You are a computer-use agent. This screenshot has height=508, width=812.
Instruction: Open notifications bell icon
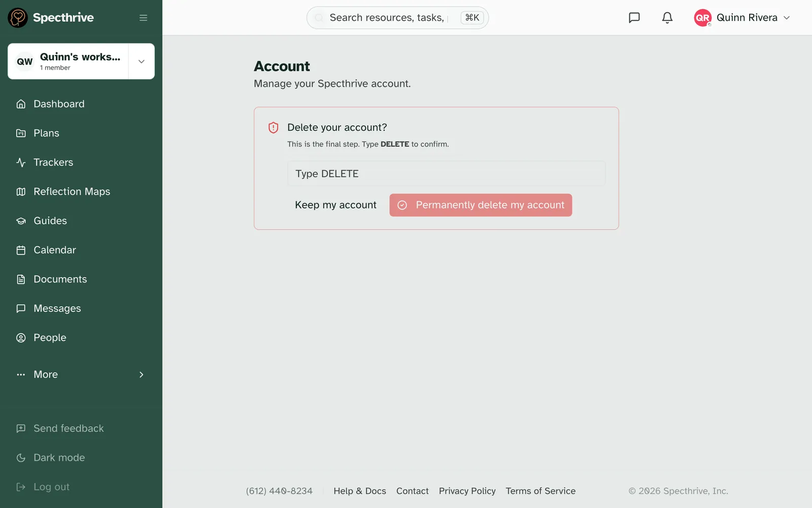[x=667, y=18]
